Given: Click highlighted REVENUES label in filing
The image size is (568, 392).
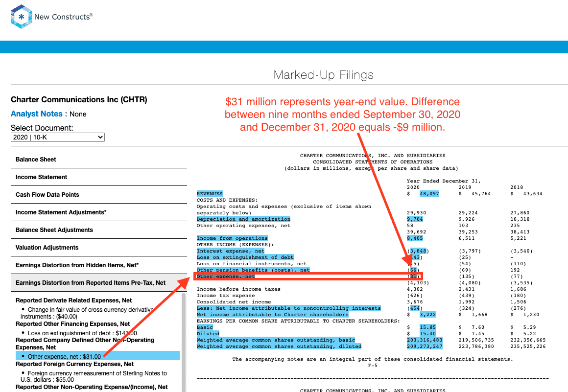Looking at the screenshot, I should pyautogui.click(x=210, y=194).
